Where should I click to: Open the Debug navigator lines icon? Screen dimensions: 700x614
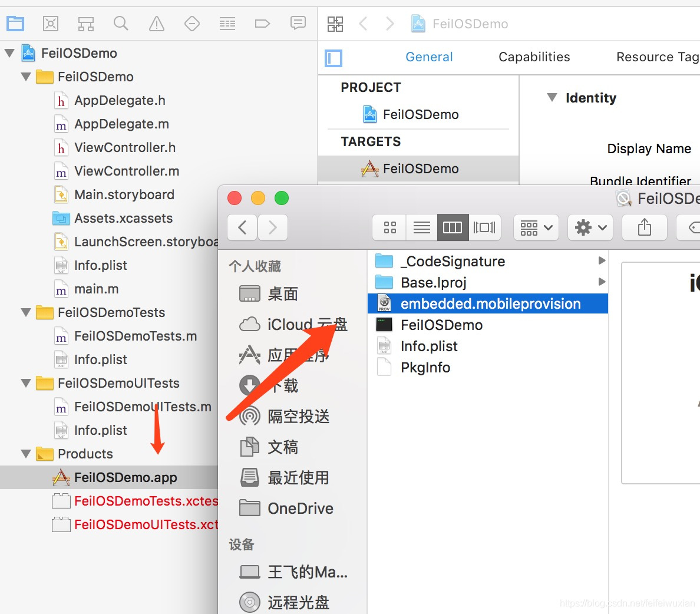click(227, 23)
